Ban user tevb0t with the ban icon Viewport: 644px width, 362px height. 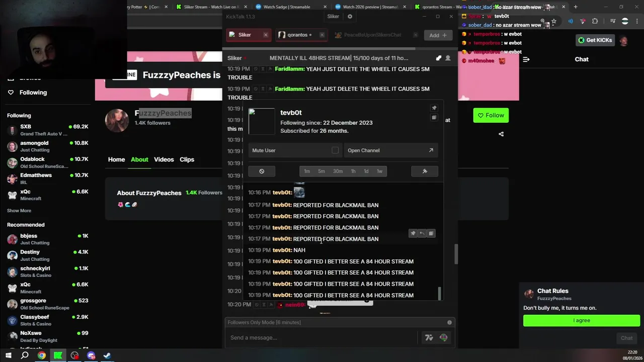[x=262, y=171]
